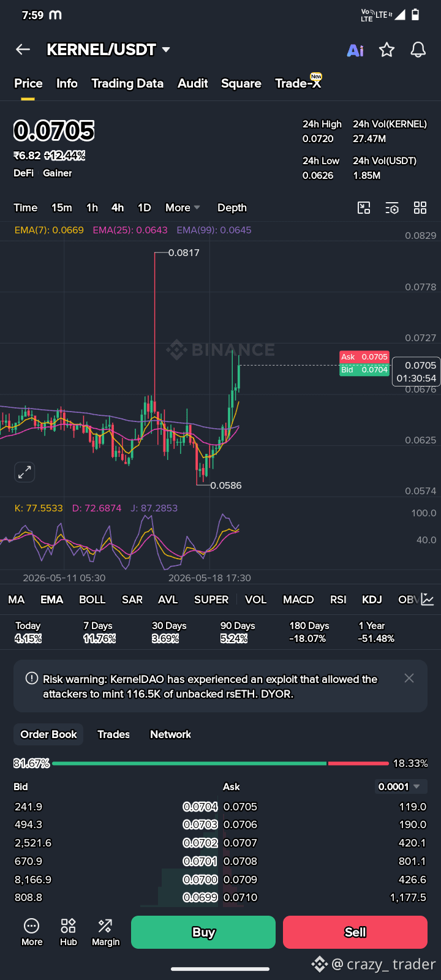Tap the current price 0.0705 headline
Image resolution: width=441 pixels, height=980 pixels.
coord(54,130)
